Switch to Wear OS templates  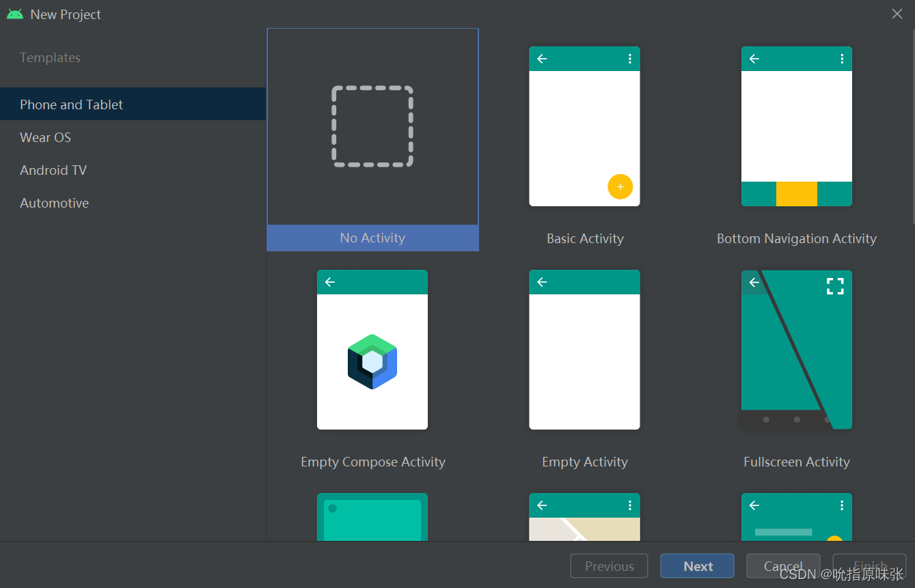click(x=133, y=137)
